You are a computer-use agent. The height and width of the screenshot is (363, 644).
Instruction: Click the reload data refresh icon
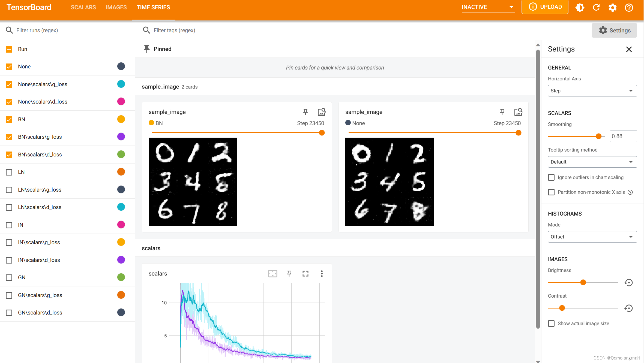[x=596, y=7]
